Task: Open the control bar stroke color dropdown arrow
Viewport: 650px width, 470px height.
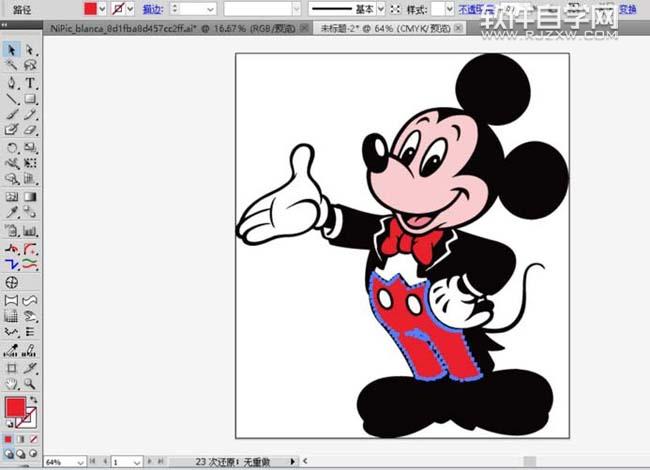Action: pyautogui.click(x=131, y=9)
